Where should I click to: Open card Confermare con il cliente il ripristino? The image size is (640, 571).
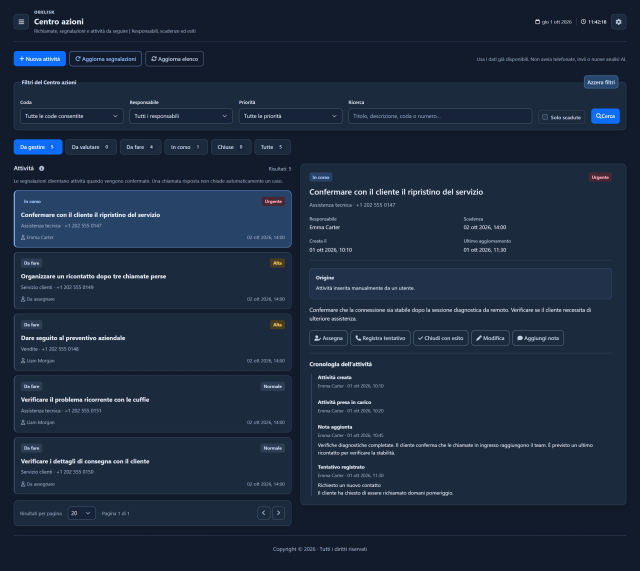[153, 219]
